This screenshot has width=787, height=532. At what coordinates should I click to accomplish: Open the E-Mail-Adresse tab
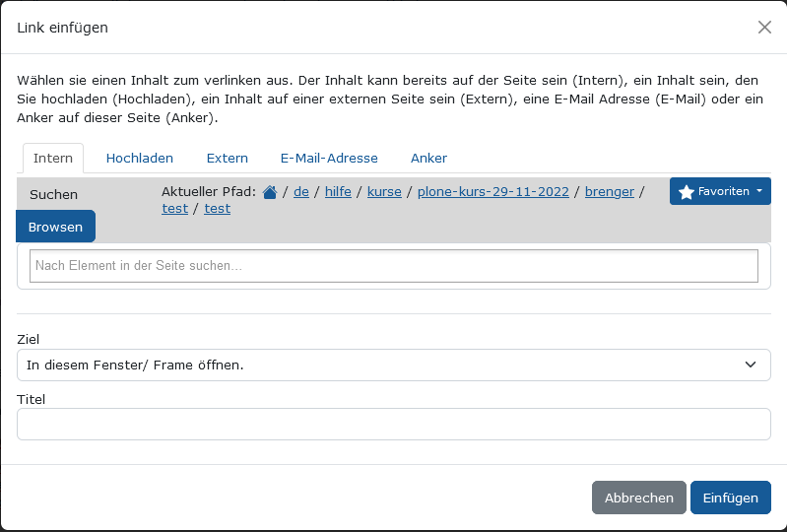pos(329,158)
